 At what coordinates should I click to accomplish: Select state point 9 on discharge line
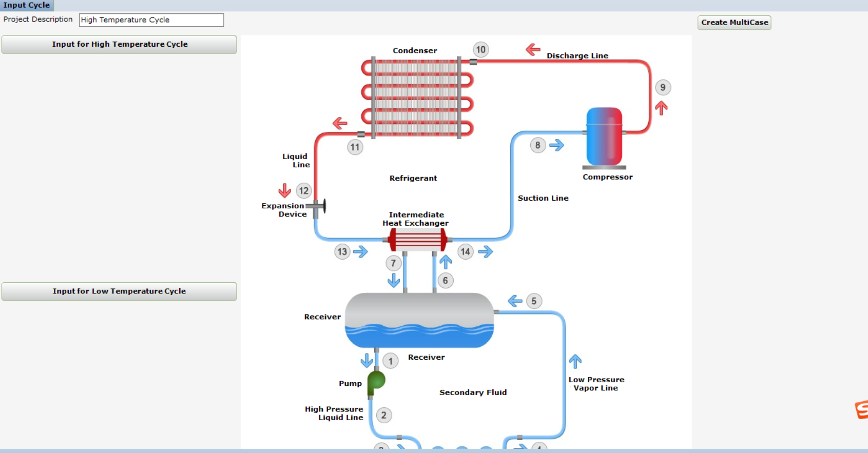(663, 88)
